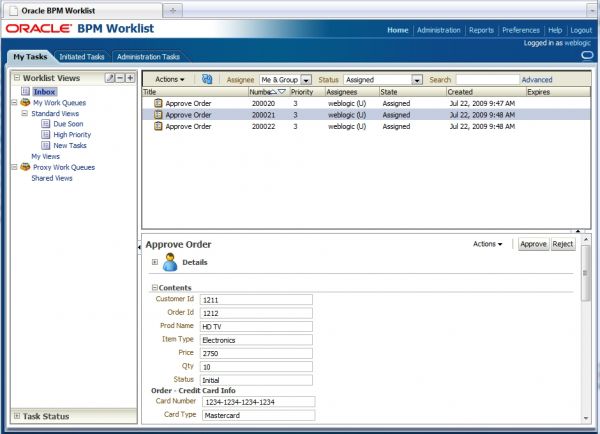Open the Administration link
600x434 pixels.
(439, 30)
